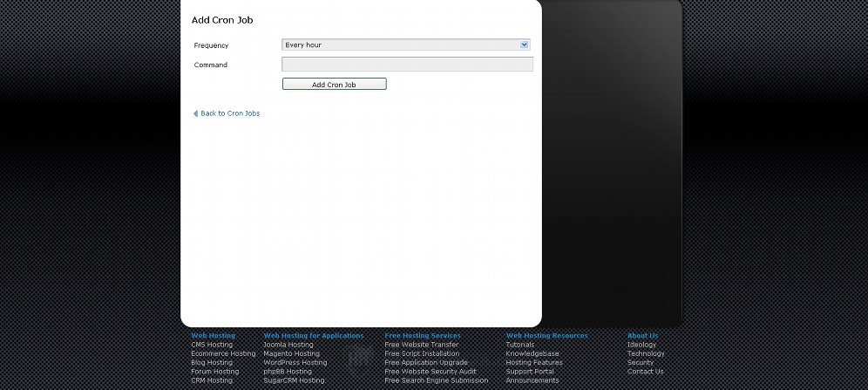The width and height of the screenshot is (868, 390).
Task: Open Web Hosting Resources heading link
Action: 547,336
